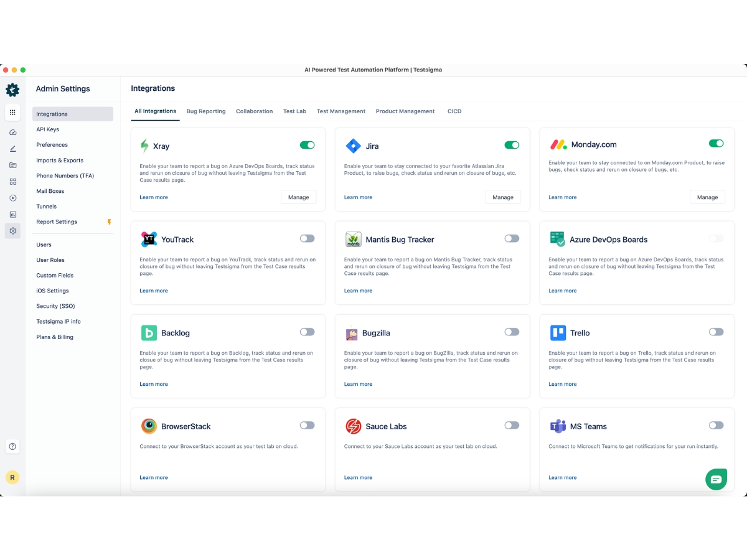The image size is (747, 560).
Task: Disable the Jira integration toggle
Action: click(x=512, y=145)
